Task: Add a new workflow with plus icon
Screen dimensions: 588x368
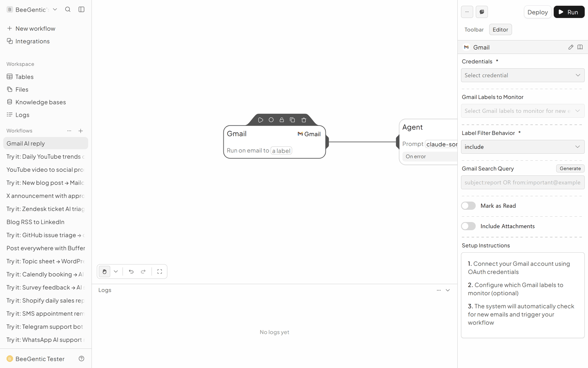Action: coord(81,131)
